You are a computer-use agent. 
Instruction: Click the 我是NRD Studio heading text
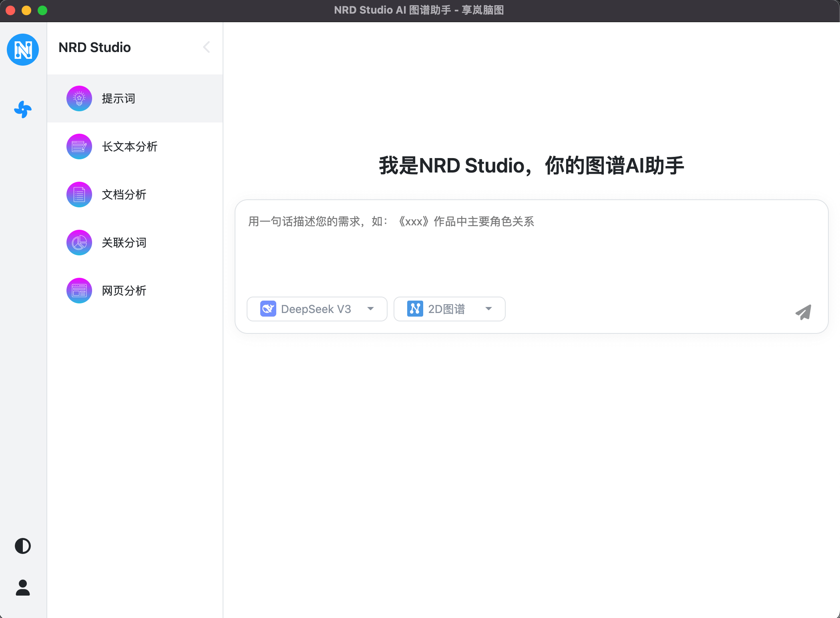coord(531,165)
